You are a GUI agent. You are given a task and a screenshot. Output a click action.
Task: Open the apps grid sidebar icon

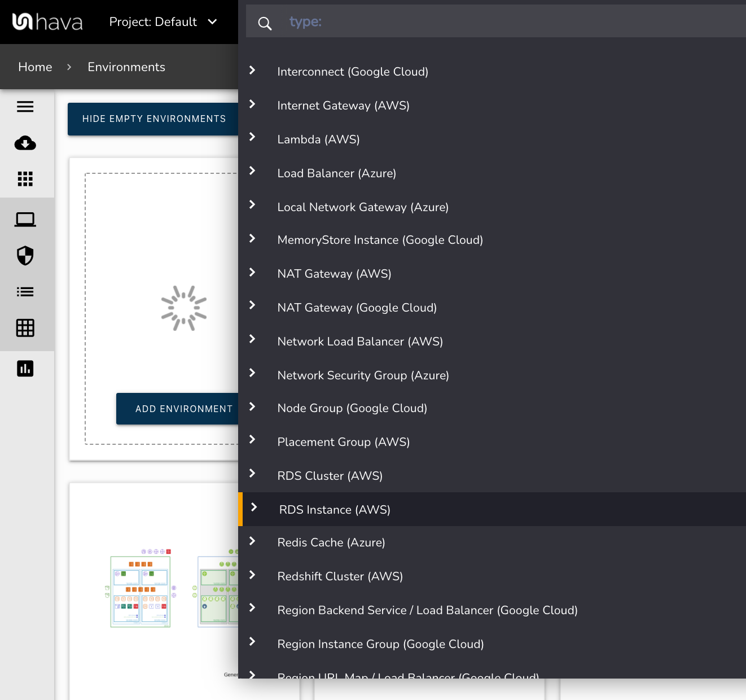pyautogui.click(x=25, y=179)
